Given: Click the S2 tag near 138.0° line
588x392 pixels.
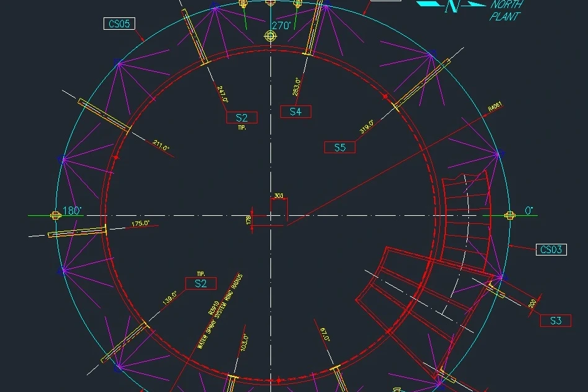Looking at the screenshot, I should tap(200, 283).
